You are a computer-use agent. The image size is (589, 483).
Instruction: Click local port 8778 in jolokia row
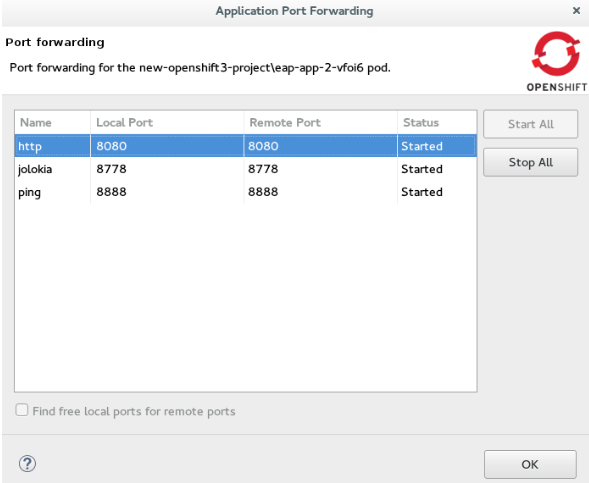click(x=167, y=169)
